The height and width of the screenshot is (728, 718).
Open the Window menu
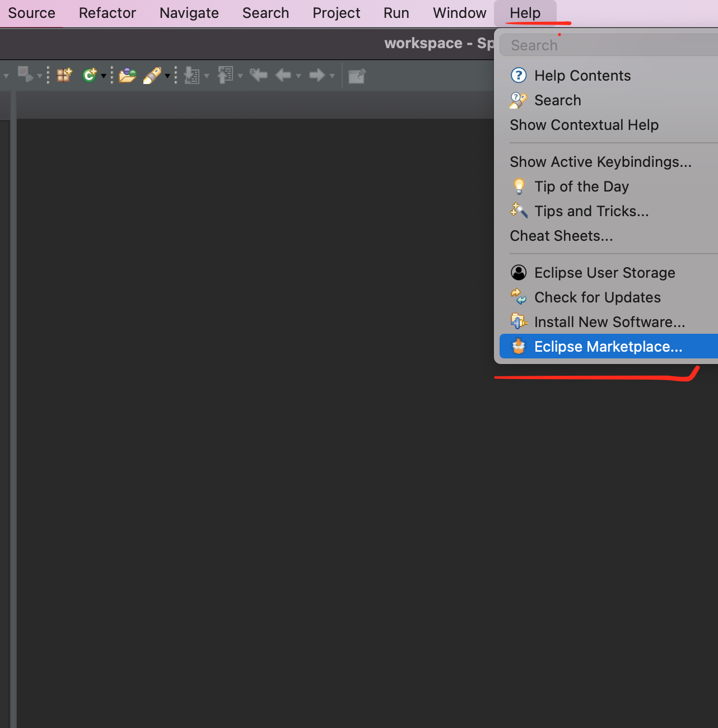pos(460,13)
